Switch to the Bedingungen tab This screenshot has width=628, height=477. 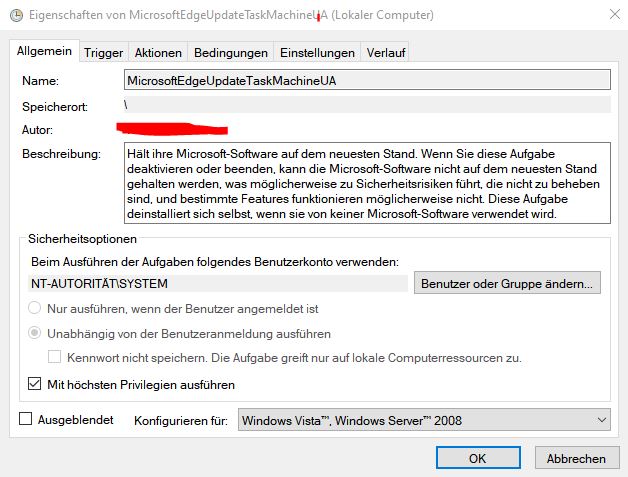tap(231, 52)
